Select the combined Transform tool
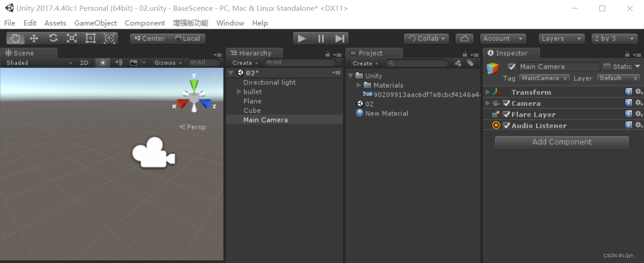The height and width of the screenshot is (263, 644). pyautogui.click(x=109, y=38)
